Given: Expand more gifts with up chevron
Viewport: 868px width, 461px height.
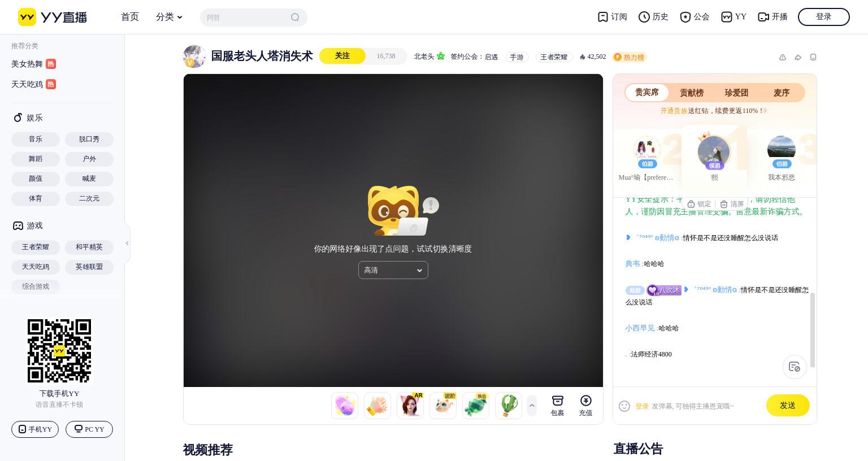Looking at the screenshot, I should (x=532, y=406).
